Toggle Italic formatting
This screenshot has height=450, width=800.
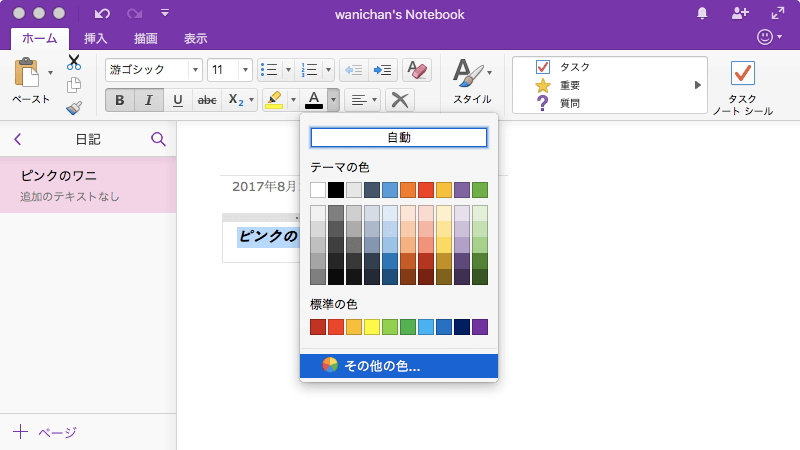148,100
